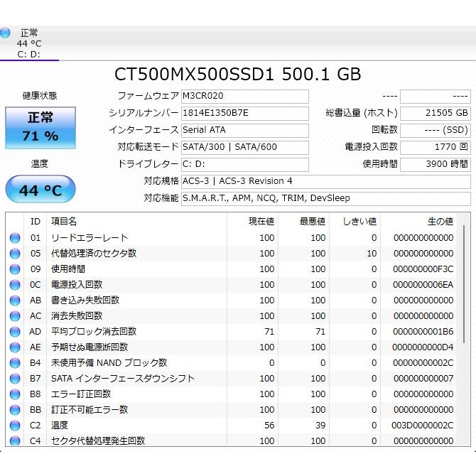Screen dimensions: 476x476
Task: Click the しきい値 column header
Action: 355,222
